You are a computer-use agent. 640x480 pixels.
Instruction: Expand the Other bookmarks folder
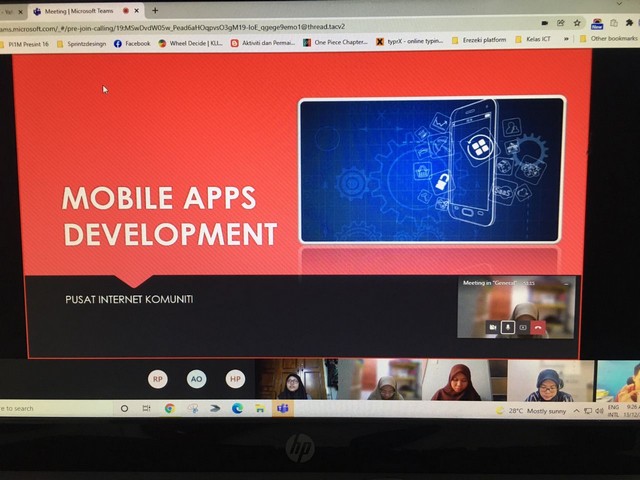(608, 38)
